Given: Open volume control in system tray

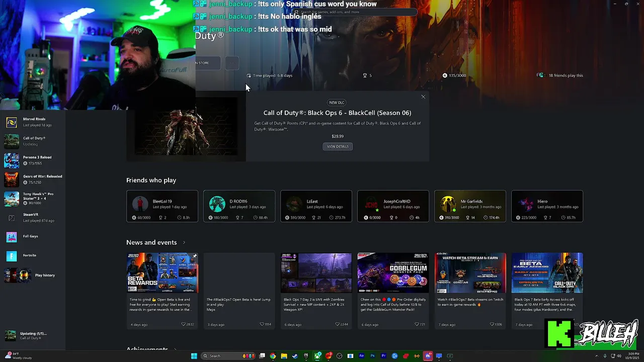Looking at the screenshot, I should [618, 356].
